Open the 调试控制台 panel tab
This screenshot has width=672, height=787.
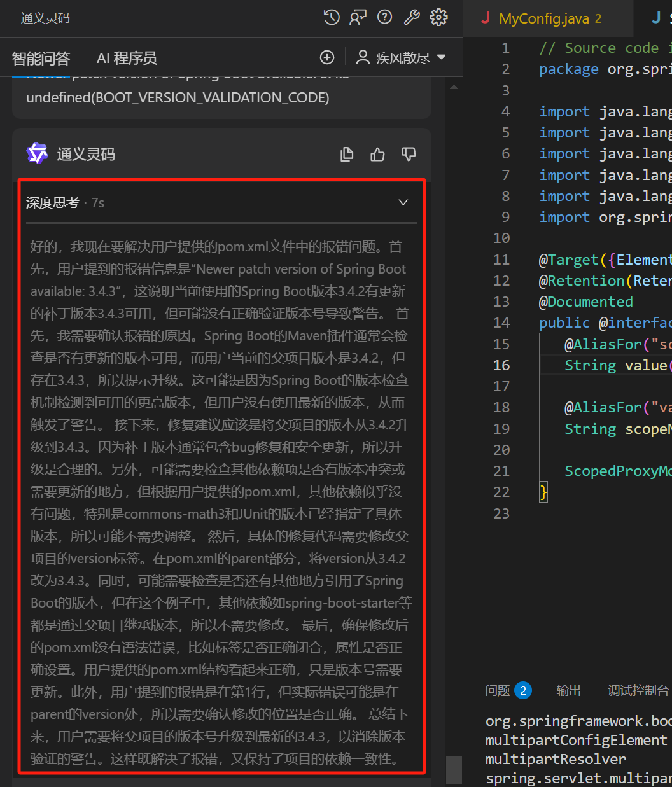[x=638, y=690]
